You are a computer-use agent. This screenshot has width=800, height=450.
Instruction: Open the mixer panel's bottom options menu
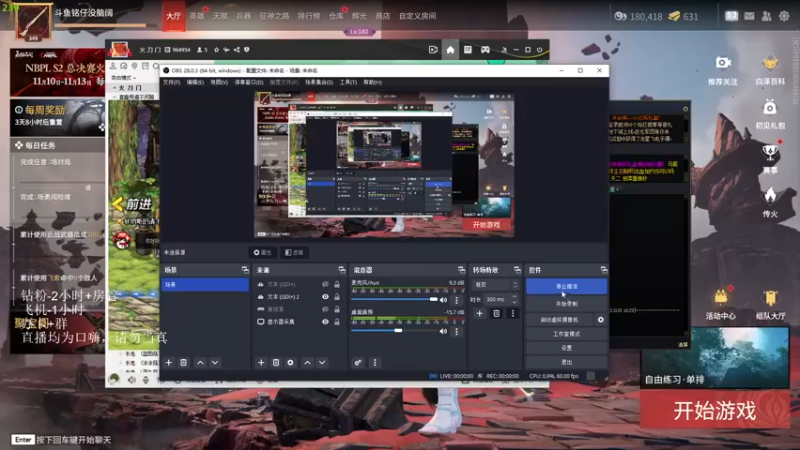[375, 362]
